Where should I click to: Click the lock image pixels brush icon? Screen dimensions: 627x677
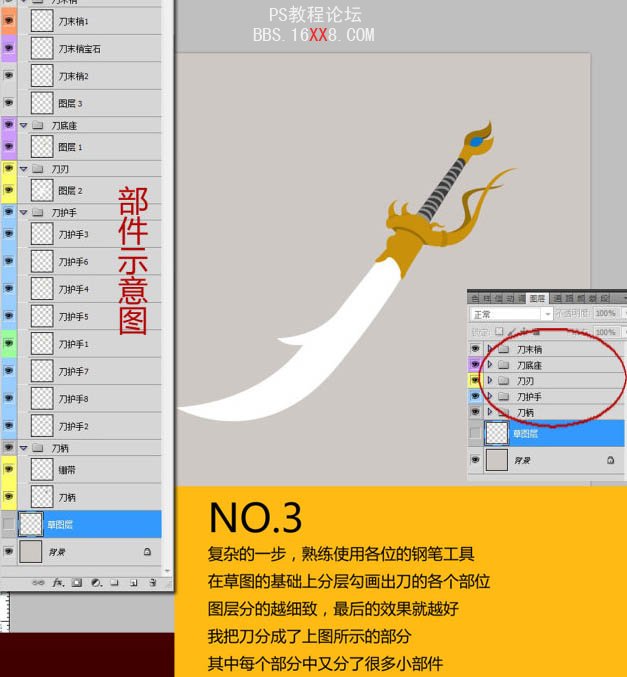click(x=512, y=332)
